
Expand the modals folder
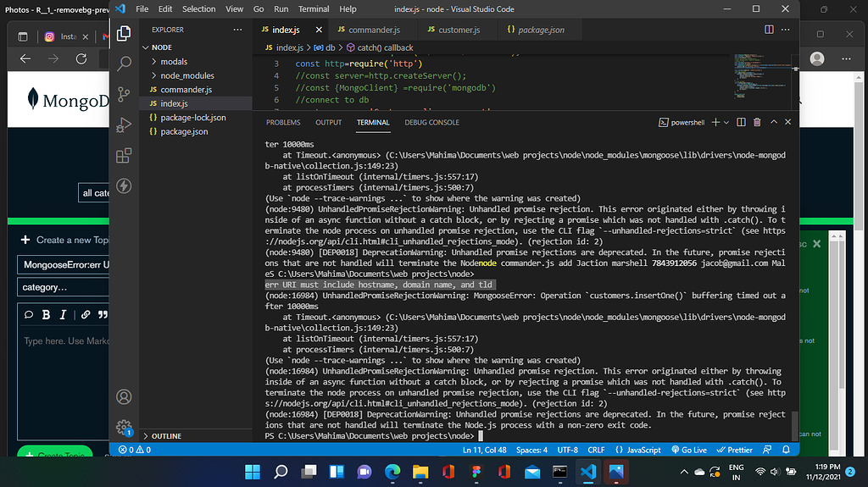(174, 62)
